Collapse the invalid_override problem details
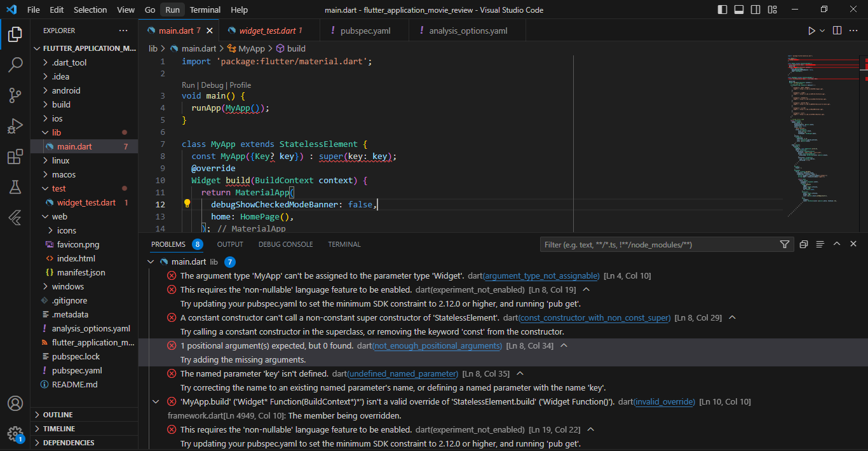 pos(156,401)
